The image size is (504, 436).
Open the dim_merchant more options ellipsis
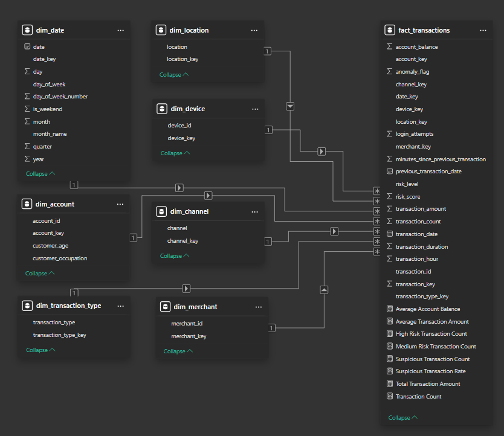[259, 307]
